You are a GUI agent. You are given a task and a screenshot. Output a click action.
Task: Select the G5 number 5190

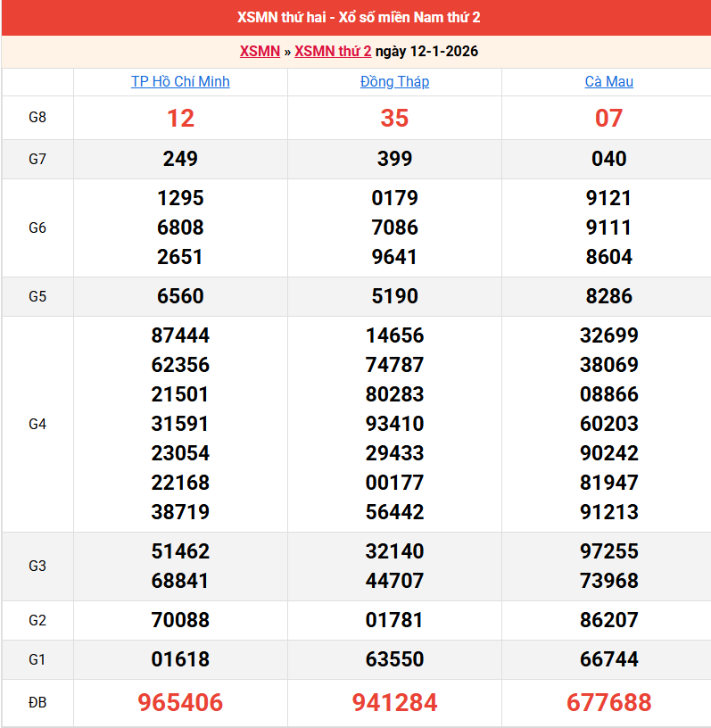pyautogui.click(x=394, y=296)
